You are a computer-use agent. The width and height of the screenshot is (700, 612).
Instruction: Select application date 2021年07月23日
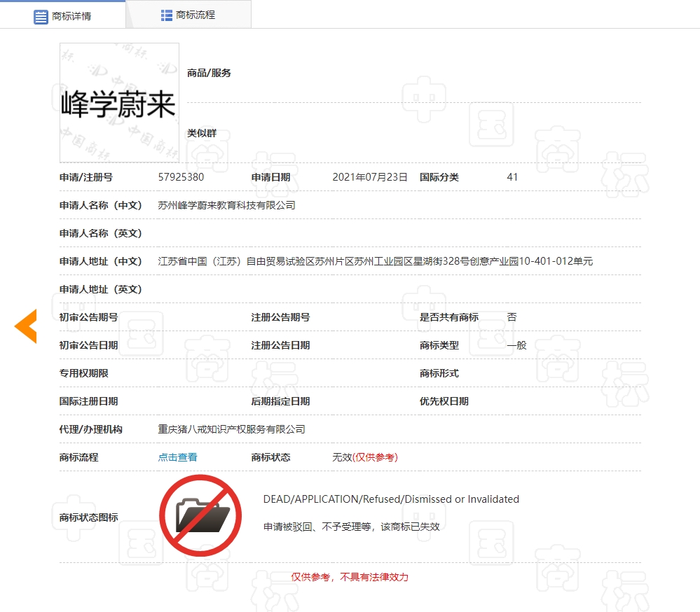point(370,177)
